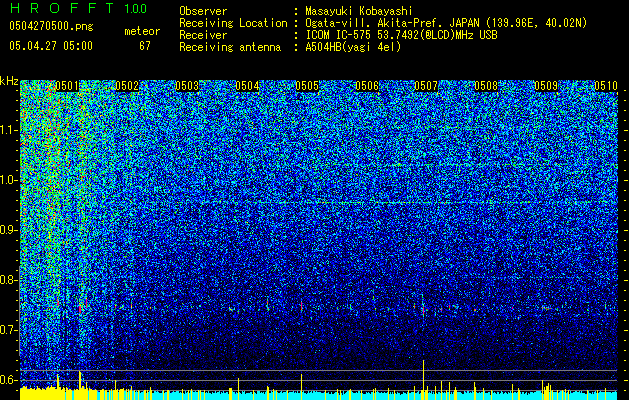Image resolution: width=629 pixels, height=400 pixels.
Task: Click the Receiving Location label
Action: [x=233, y=23]
